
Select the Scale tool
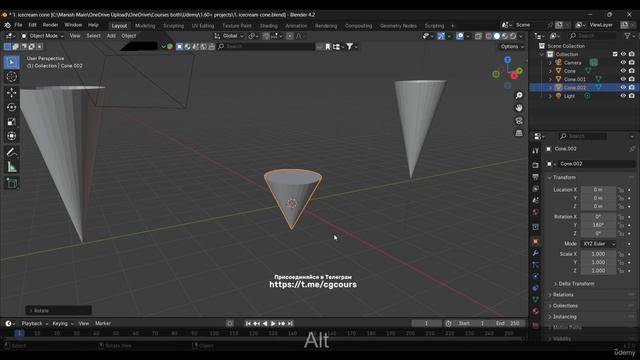point(11,122)
